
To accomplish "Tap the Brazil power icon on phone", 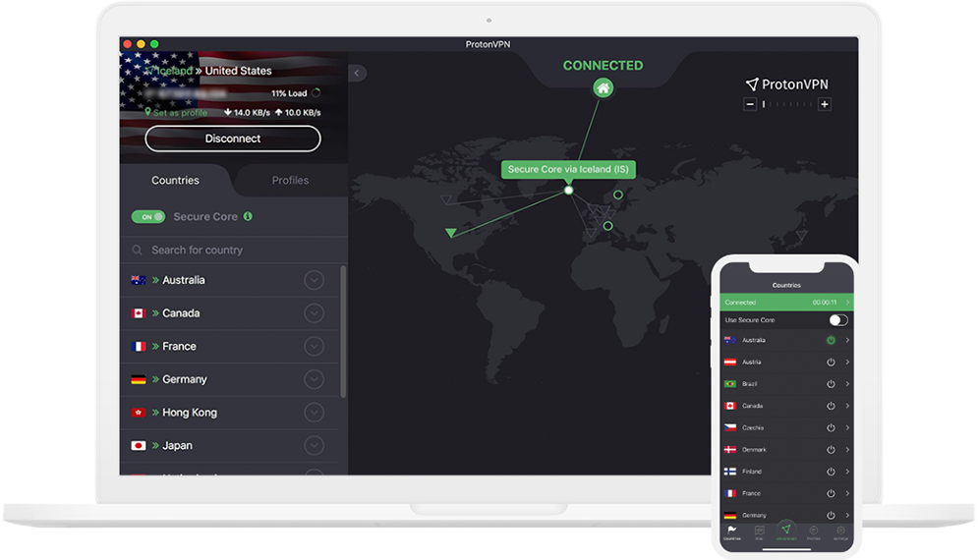I will 831,383.
